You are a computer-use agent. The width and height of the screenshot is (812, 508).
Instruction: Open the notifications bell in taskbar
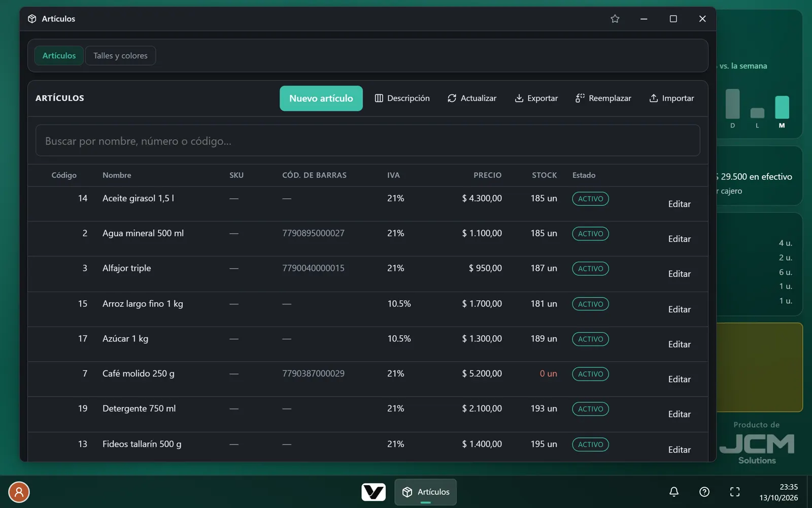(x=674, y=492)
